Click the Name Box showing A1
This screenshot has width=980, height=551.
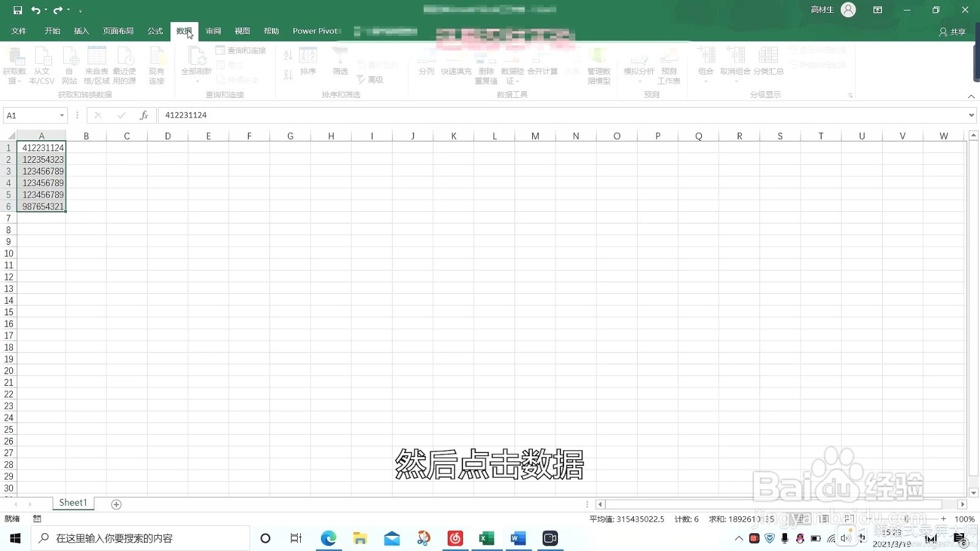coord(31,116)
